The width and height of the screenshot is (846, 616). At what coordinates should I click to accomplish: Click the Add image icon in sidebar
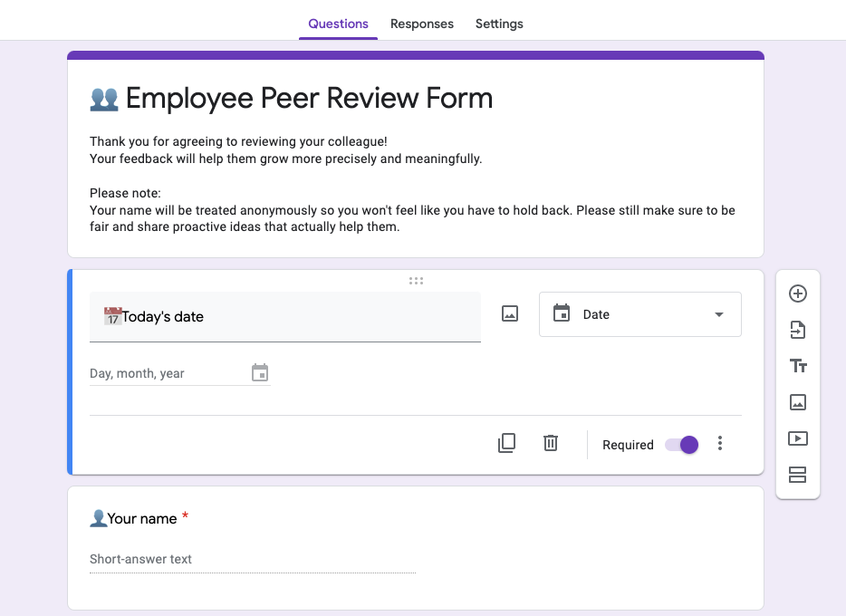(797, 402)
